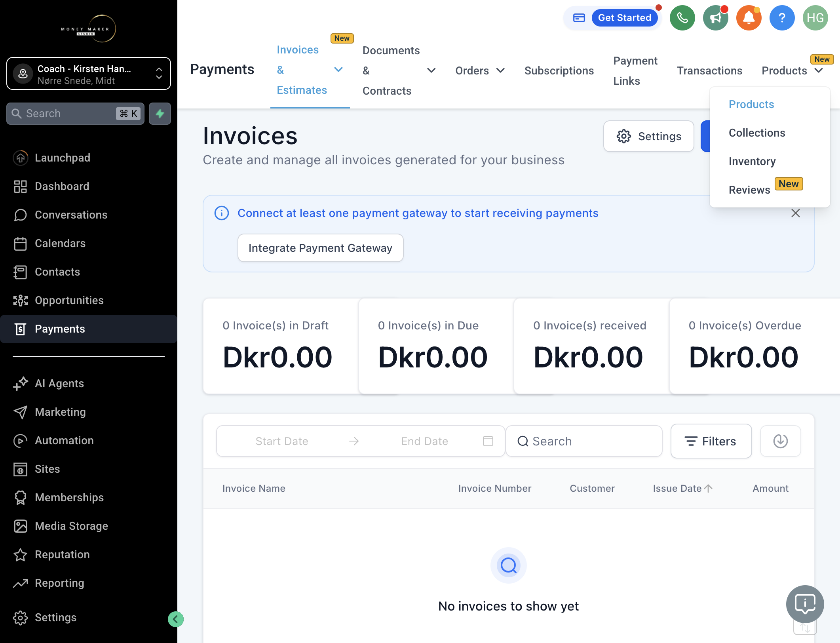Open the orange notifications bell

(749, 18)
